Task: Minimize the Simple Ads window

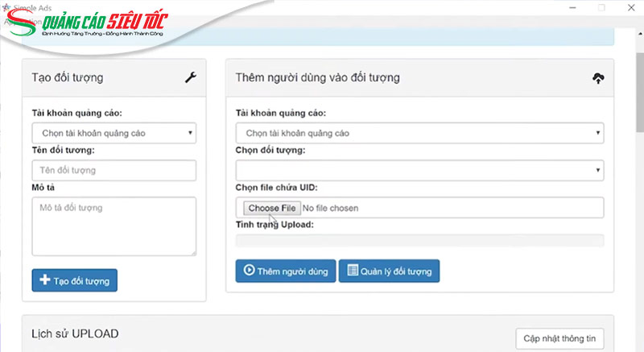Action: (572, 7)
